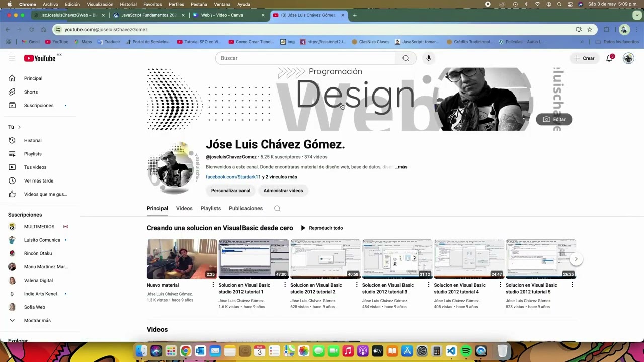The height and width of the screenshot is (362, 644).
Task: Click Editar on the channel banner
Action: coord(554,120)
